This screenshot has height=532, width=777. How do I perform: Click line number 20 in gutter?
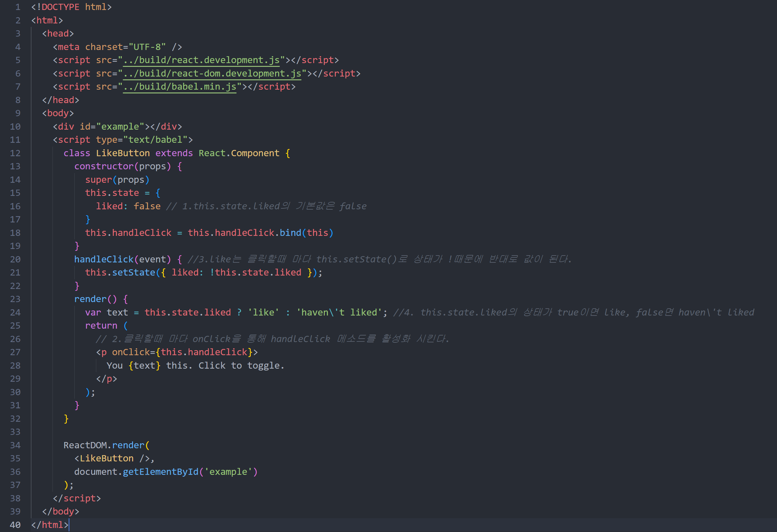(15, 260)
